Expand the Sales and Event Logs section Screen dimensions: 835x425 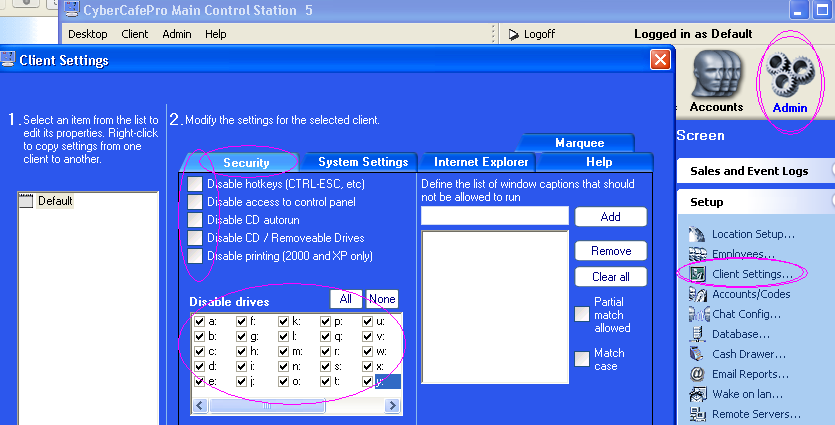tap(749, 171)
